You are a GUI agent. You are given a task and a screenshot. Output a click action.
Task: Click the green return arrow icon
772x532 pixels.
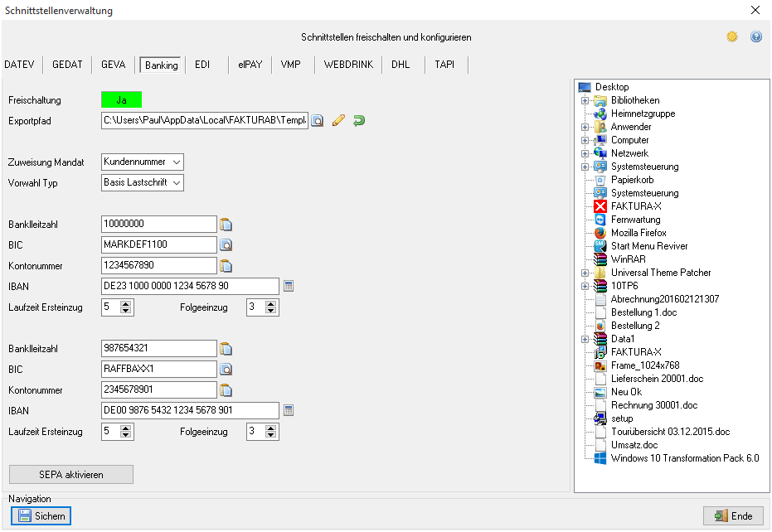[359, 121]
